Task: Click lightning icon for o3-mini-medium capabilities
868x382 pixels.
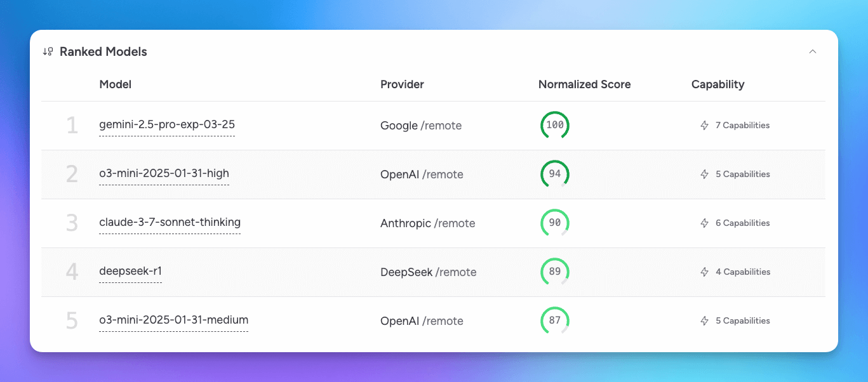Action: [x=704, y=321]
